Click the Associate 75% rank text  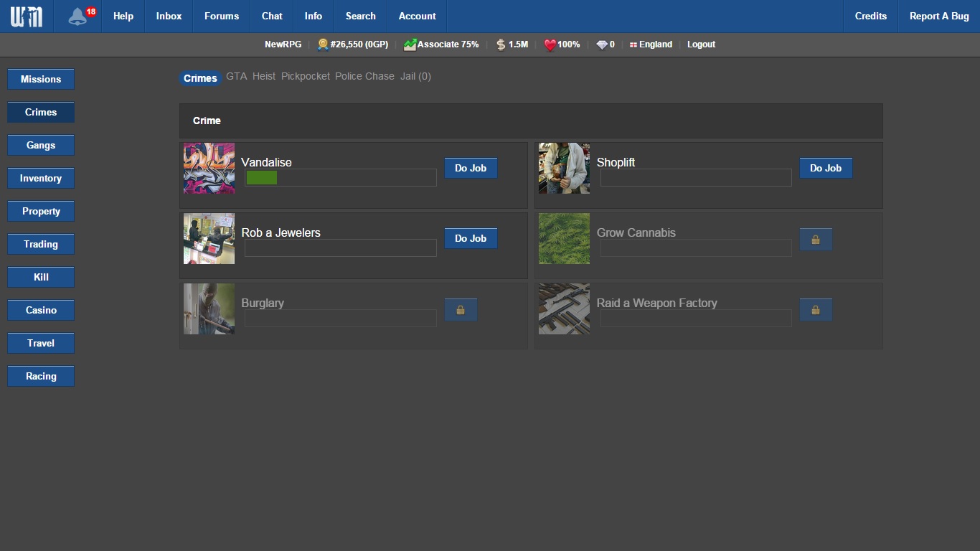pyautogui.click(x=448, y=44)
